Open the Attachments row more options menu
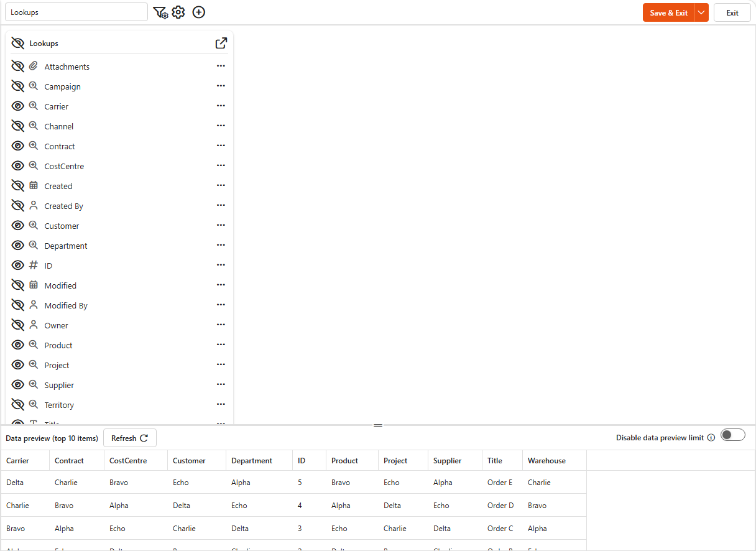The image size is (756, 551). click(221, 66)
